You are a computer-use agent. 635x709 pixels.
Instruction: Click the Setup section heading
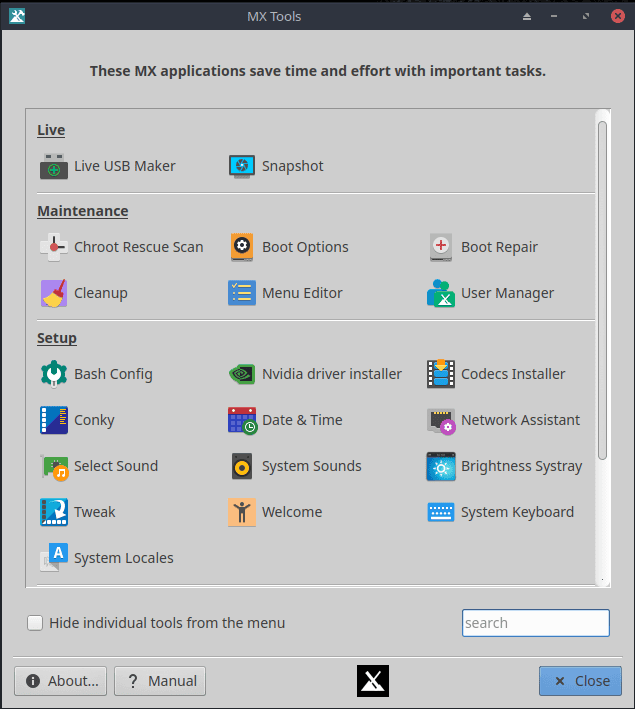57,338
